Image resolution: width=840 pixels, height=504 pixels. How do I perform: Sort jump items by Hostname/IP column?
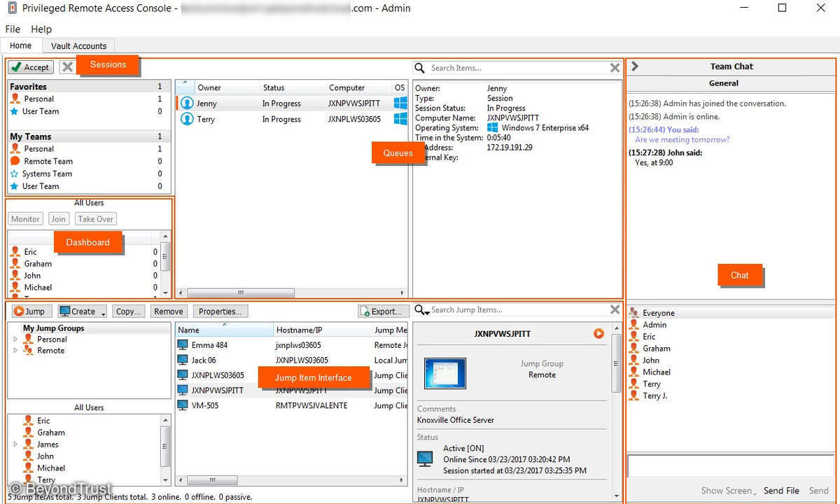pyautogui.click(x=323, y=330)
